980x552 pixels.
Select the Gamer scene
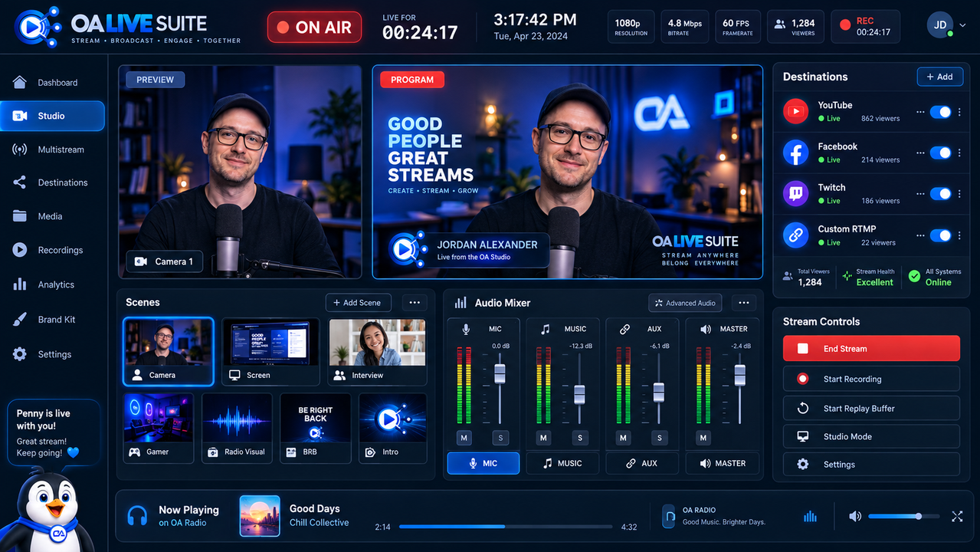pos(158,428)
